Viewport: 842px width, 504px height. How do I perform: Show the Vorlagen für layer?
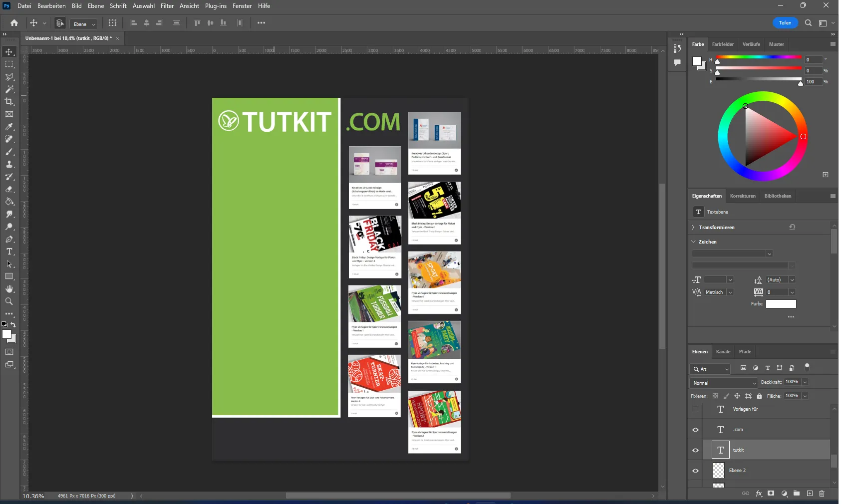[695, 409]
